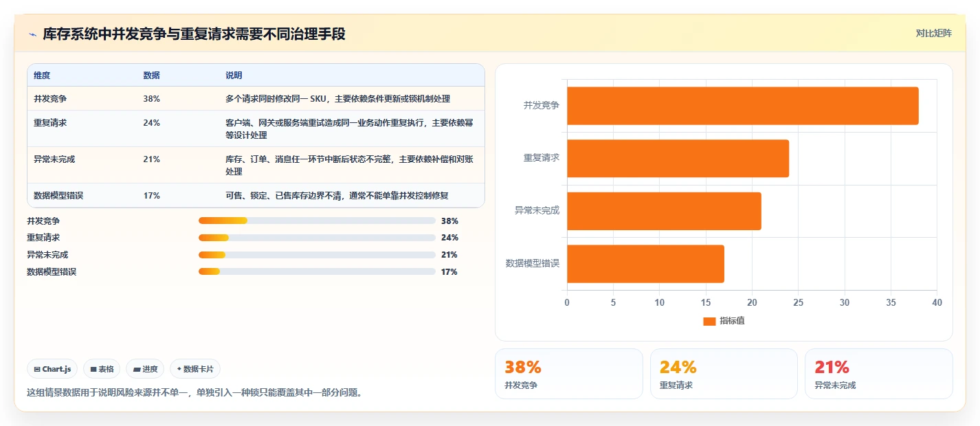Click the 数据模型错误 17% progress bar
Screen dimensions: 980x426
click(317, 271)
